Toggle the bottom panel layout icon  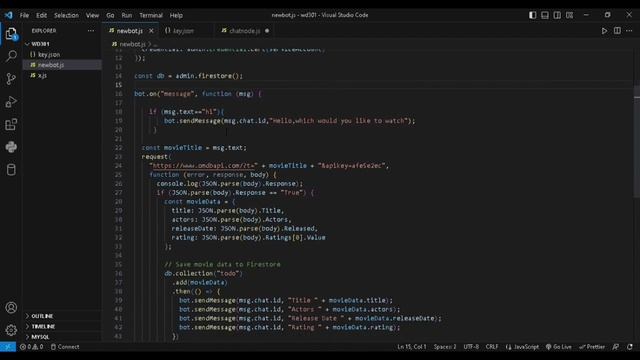545,15
